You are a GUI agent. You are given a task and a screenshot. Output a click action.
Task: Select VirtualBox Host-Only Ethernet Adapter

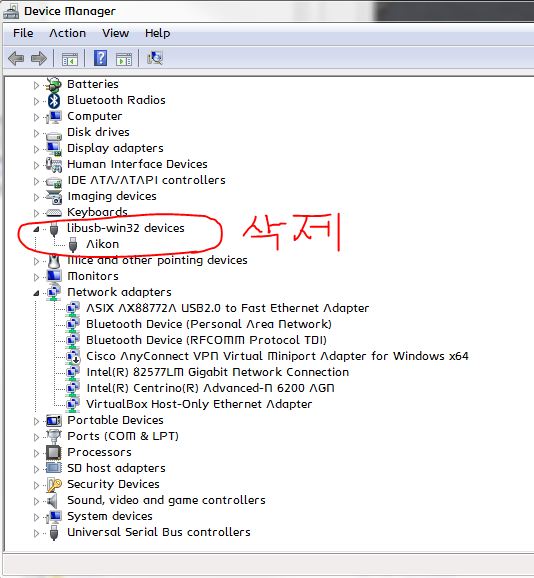point(199,404)
